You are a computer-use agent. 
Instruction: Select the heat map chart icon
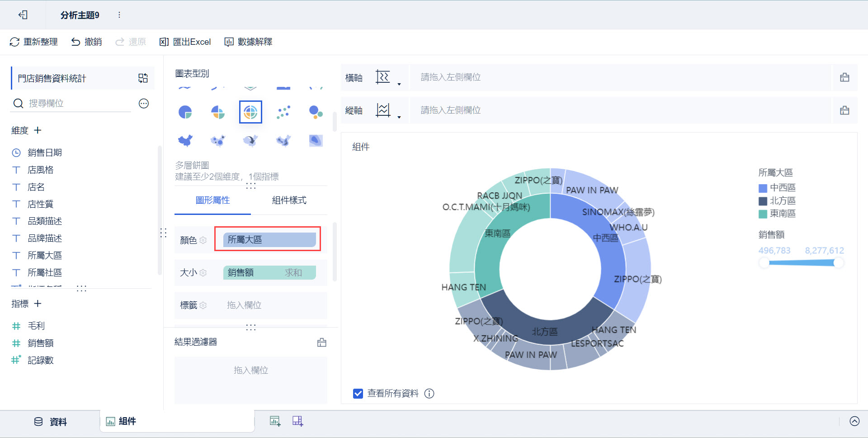pos(316,141)
